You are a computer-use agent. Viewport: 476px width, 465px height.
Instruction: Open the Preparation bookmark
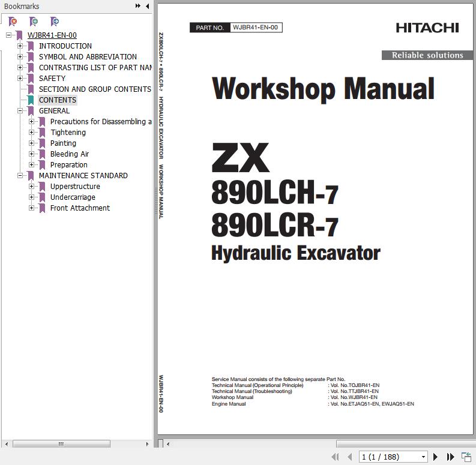pyautogui.click(x=69, y=165)
